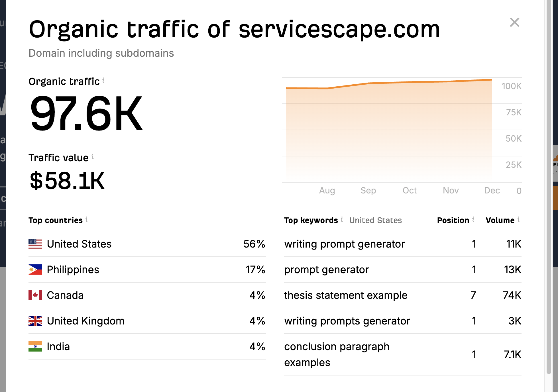
Task: Click info icon next to Organic traffic
Action: pos(103,81)
